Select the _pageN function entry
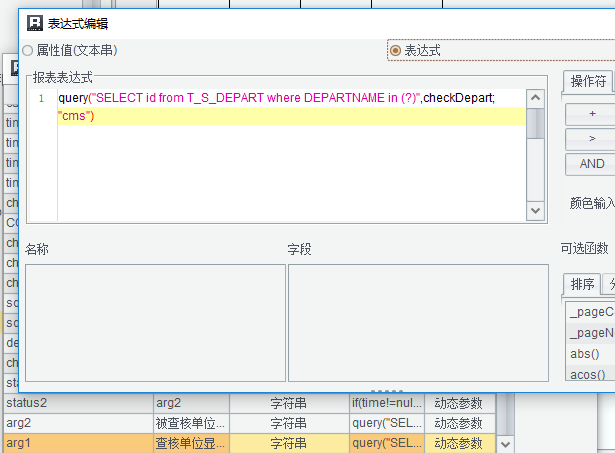This screenshot has height=453, width=615. [591, 333]
